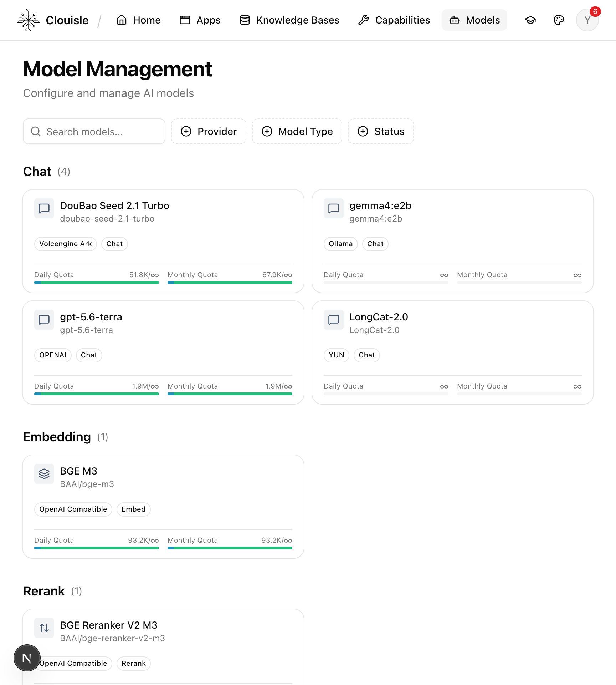Click the DouBao Seed 2.1 Turbo chat icon
The height and width of the screenshot is (685, 616).
point(44,208)
